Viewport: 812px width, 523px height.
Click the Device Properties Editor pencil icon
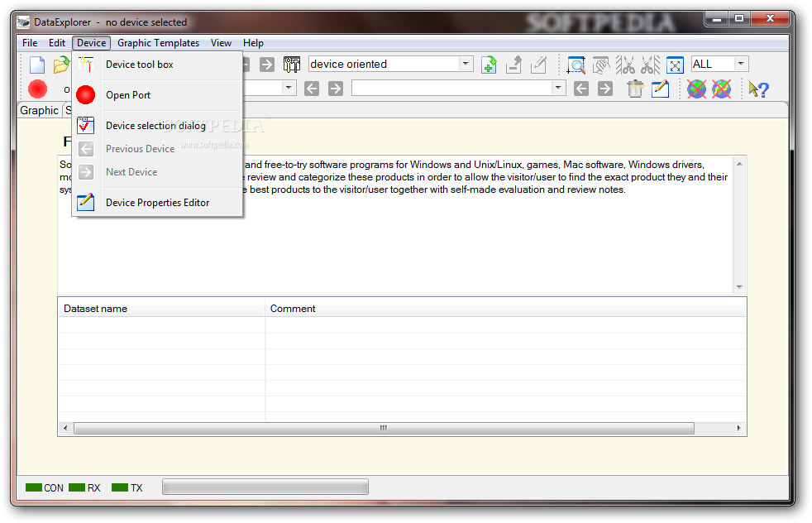pos(85,202)
